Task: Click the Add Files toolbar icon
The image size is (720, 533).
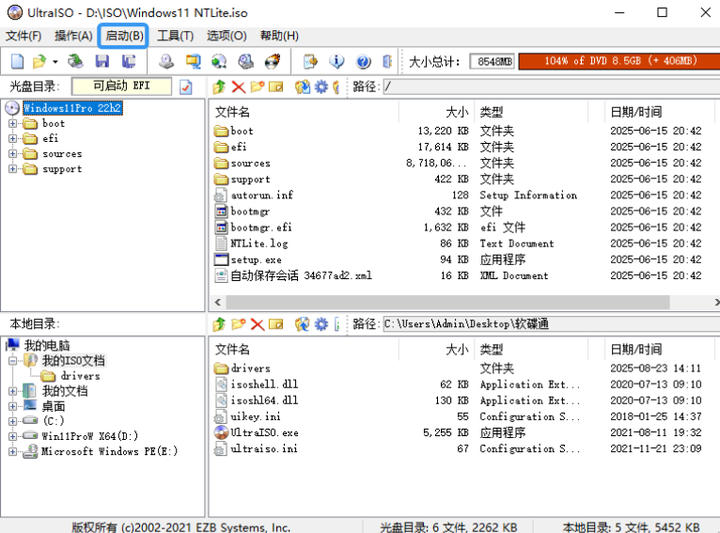Action: coord(310,61)
